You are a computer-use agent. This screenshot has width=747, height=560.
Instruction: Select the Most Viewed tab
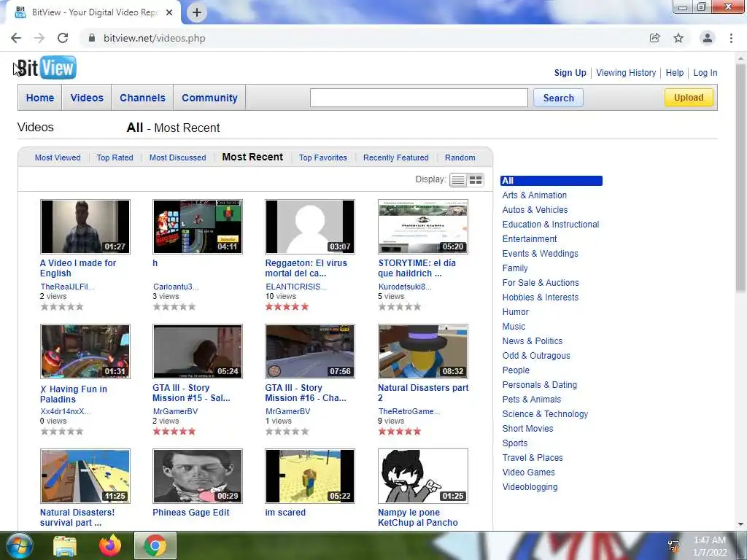point(58,157)
